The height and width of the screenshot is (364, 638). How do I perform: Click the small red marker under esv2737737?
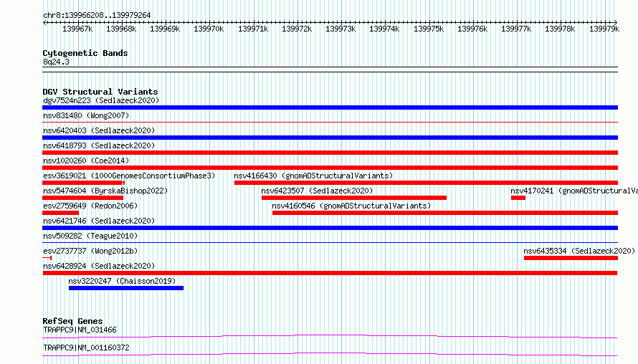click(47, 258)
